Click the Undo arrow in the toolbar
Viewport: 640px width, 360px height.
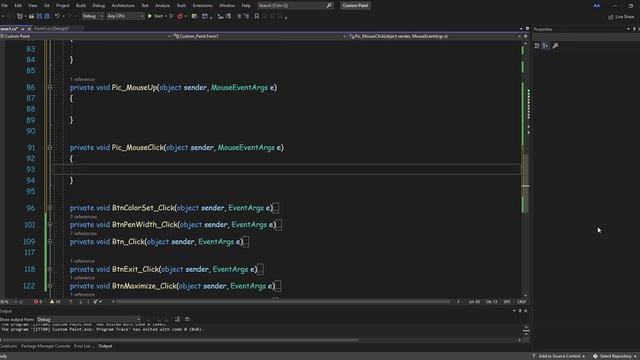click(57, 16)
